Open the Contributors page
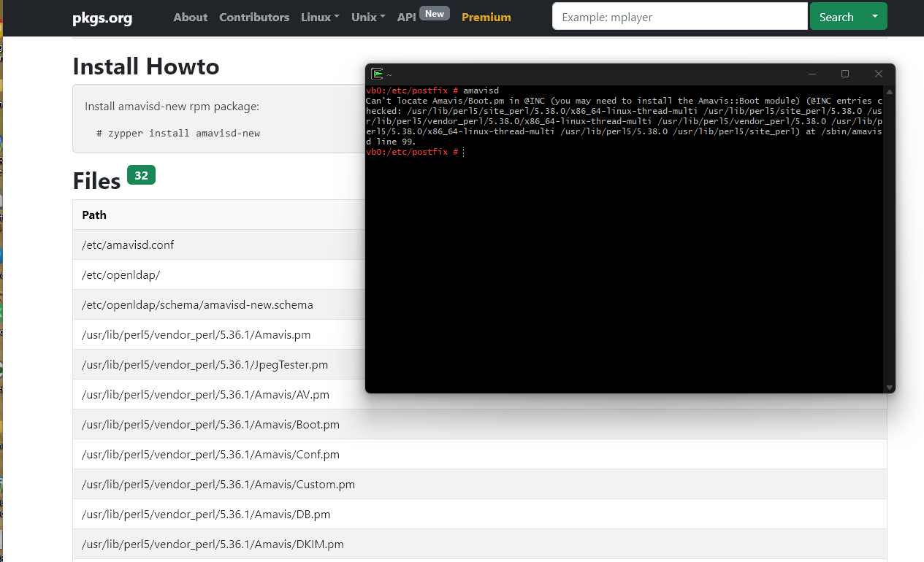This screenshot has height=562, width=924. [254, 17]
